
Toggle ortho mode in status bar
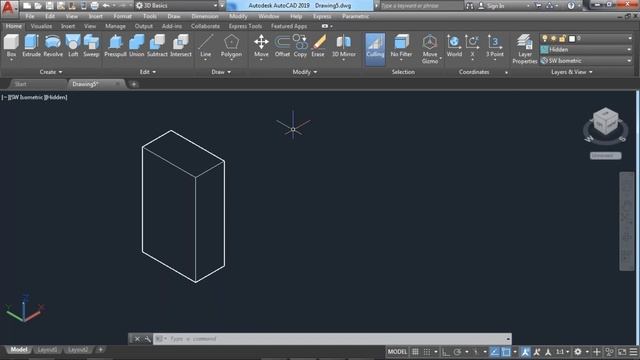point(445,351)
